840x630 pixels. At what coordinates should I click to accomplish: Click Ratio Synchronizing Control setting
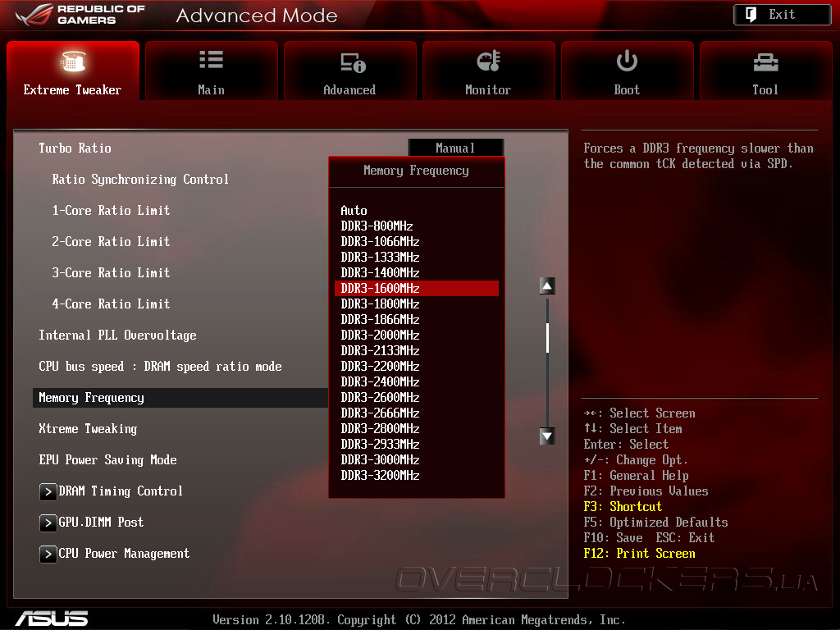click(140, 180)
